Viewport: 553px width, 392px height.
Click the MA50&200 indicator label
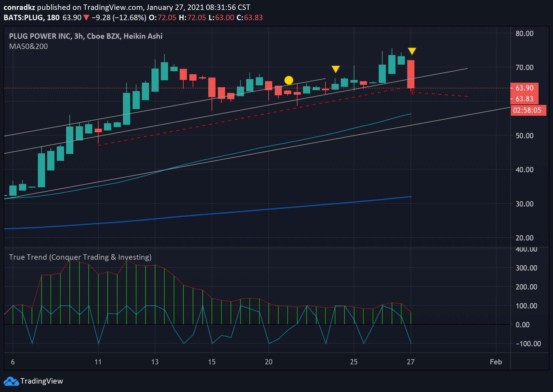click(28, 46)
